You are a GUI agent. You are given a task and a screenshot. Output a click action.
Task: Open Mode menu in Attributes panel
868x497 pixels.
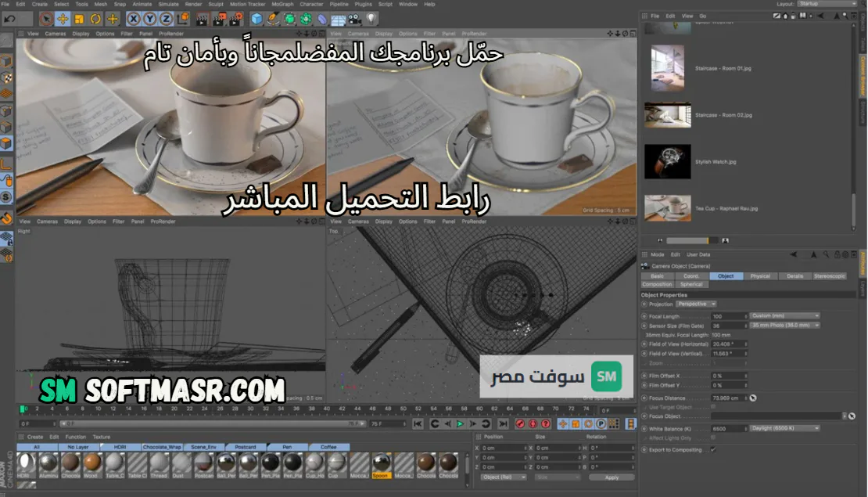658,255
